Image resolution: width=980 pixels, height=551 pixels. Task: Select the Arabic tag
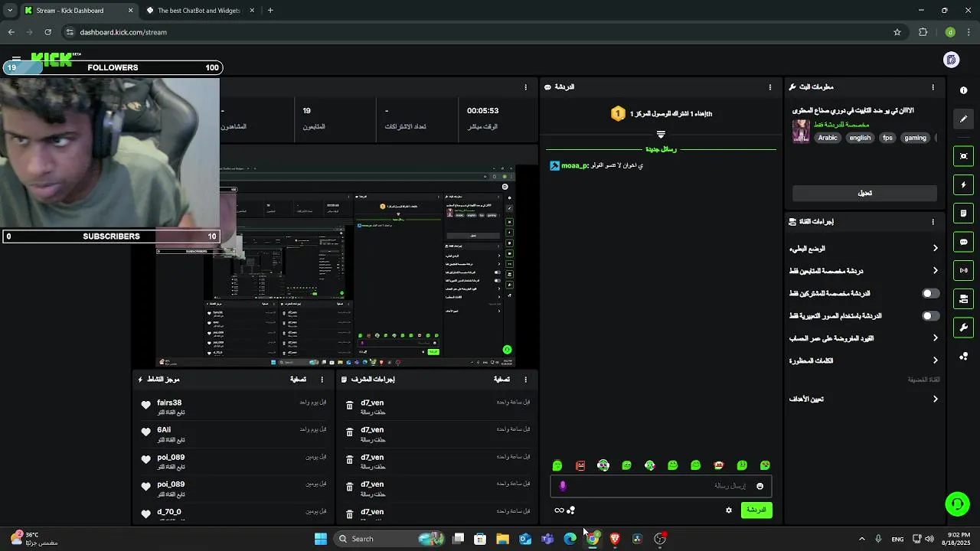[x=828, y=138]
